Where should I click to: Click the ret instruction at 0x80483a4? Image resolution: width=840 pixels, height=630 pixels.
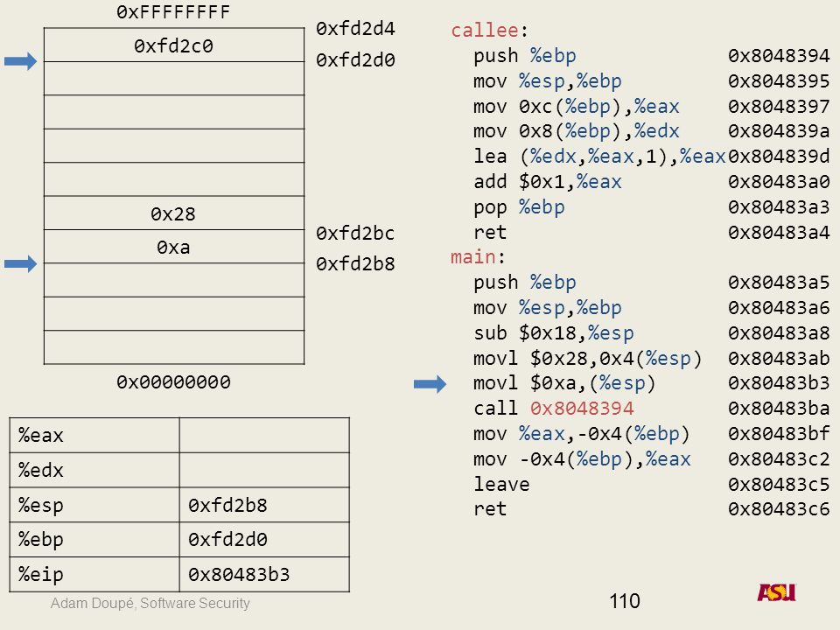tap(490, 233)
